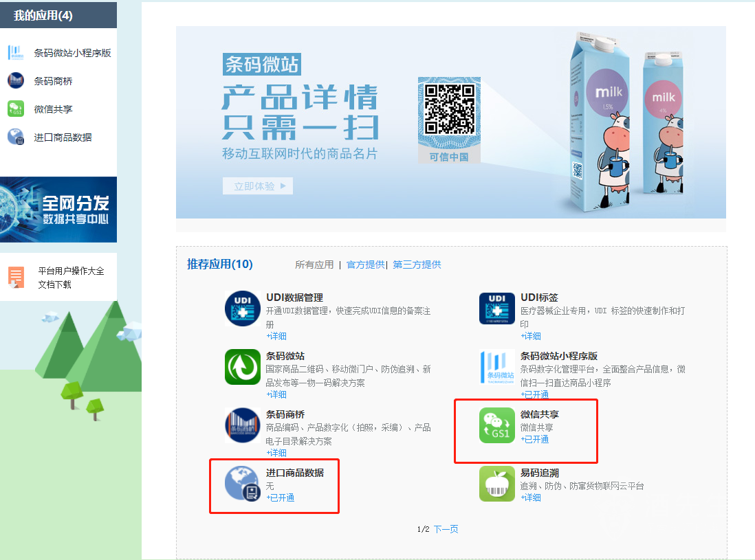
Task: Open the UDI数据管理 title
Action: pyautogui.click(x=295, y=298)
